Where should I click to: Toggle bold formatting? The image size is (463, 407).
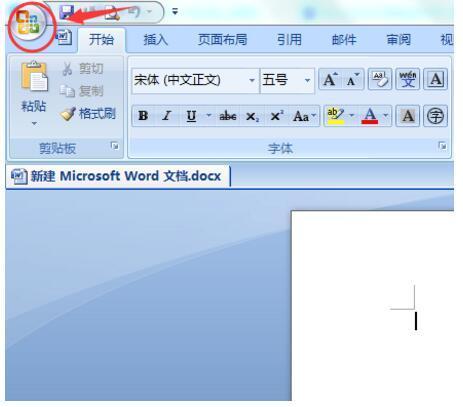[143, 116]
